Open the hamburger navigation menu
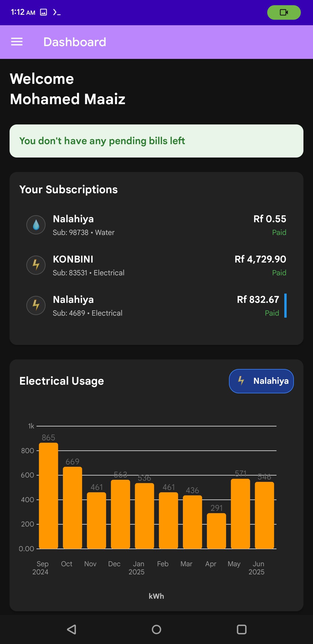Screen dimensions: 313x644 [x=17, y=42]
